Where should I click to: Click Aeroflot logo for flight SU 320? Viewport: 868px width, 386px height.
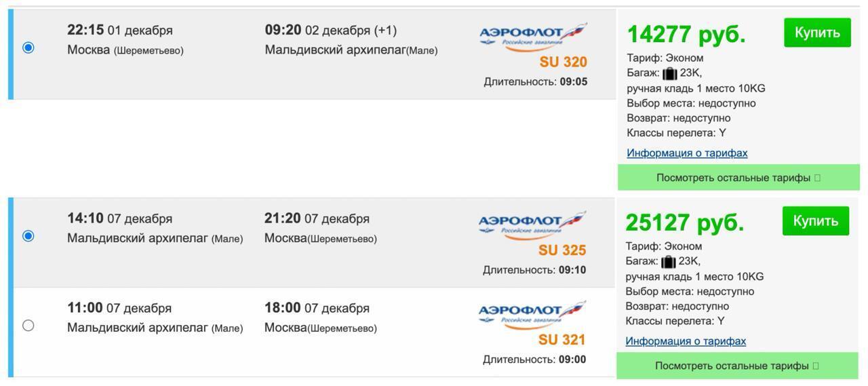click(x=532, y=37)
